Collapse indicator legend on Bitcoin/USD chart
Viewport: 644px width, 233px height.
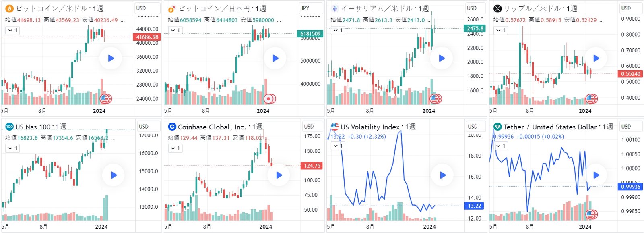(x=13, y=30)
